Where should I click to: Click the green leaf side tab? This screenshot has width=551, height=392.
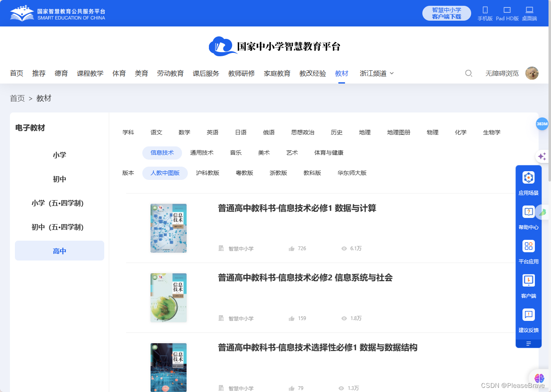[542, 213]
